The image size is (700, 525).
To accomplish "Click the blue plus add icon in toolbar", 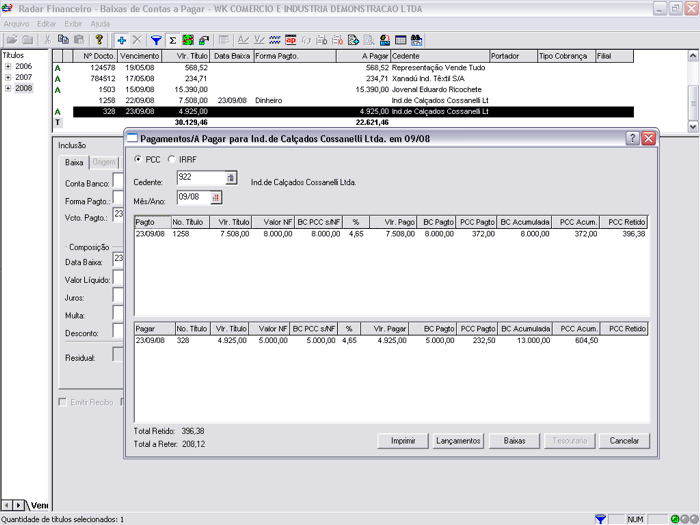I will tap(121, 40).
